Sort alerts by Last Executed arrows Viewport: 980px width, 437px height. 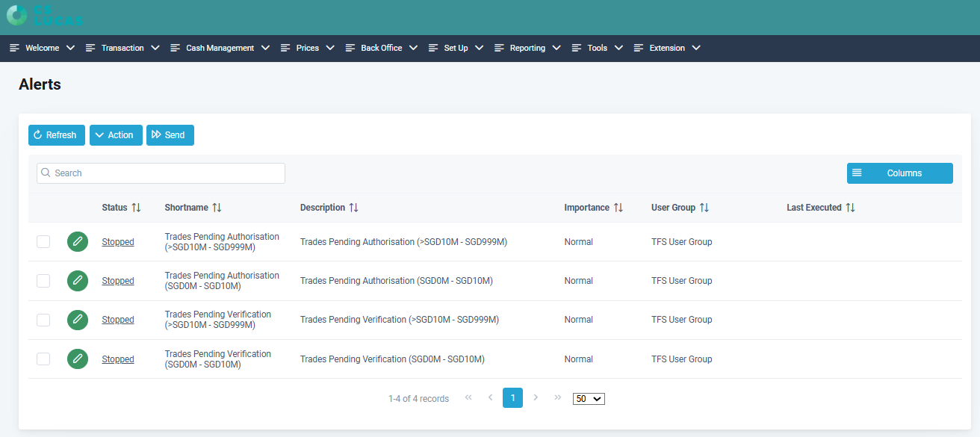tap(850, 208)
